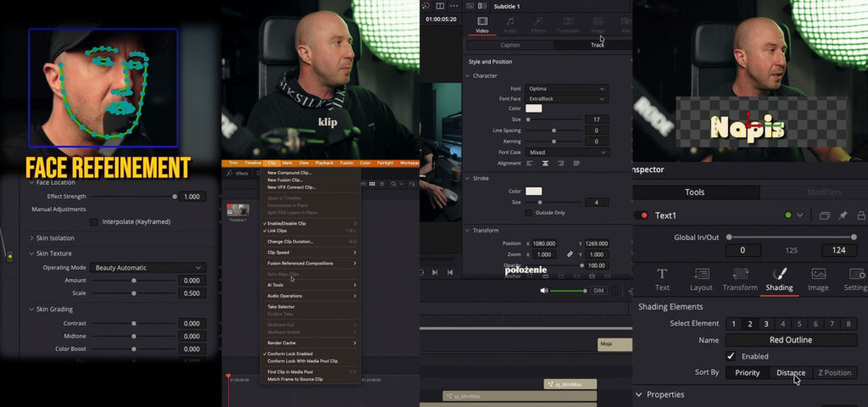Open the Layout tab icon in Fusion inspector
This screenshot has width=868, height=407.
tap(701, 279)
